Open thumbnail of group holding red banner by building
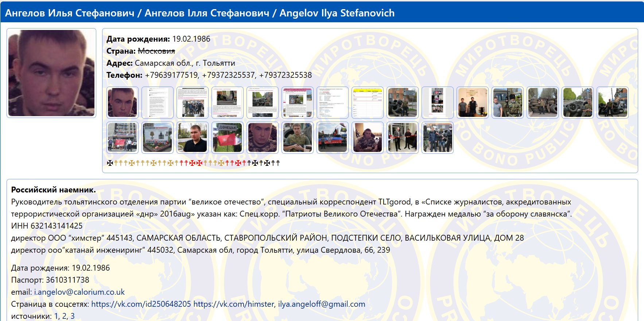 (x=123, y=138)
